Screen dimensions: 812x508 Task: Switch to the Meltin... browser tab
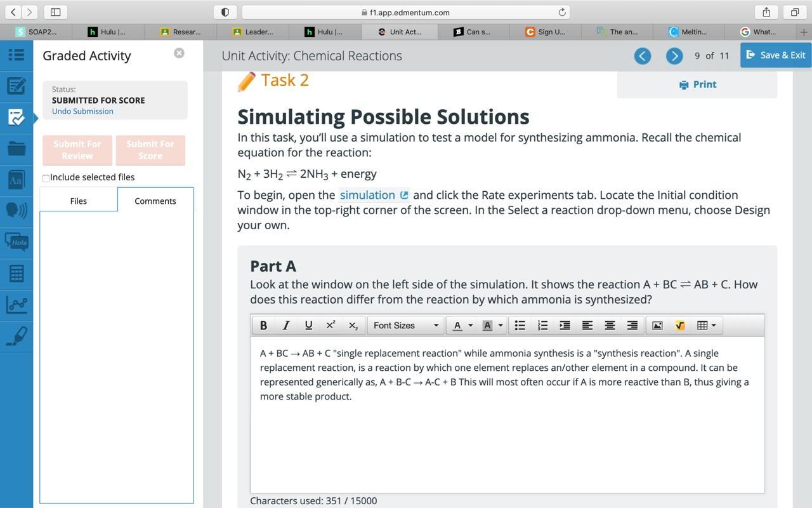coord(688,32)
